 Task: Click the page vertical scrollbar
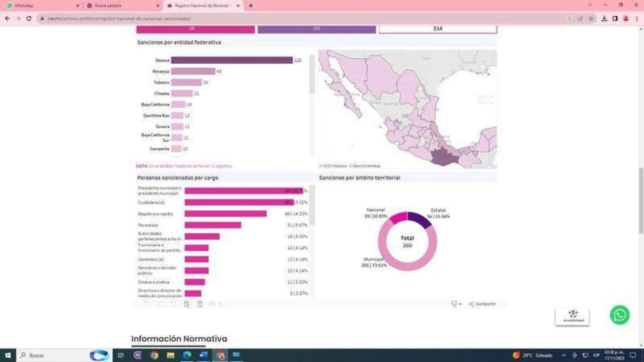tap(641, 200)
